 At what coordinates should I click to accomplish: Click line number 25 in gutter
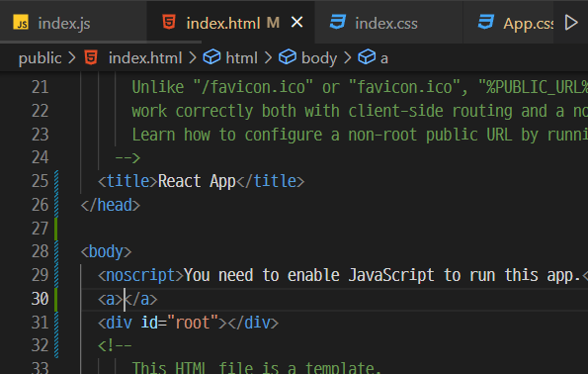pyautogui.click(x=40, y=181)
